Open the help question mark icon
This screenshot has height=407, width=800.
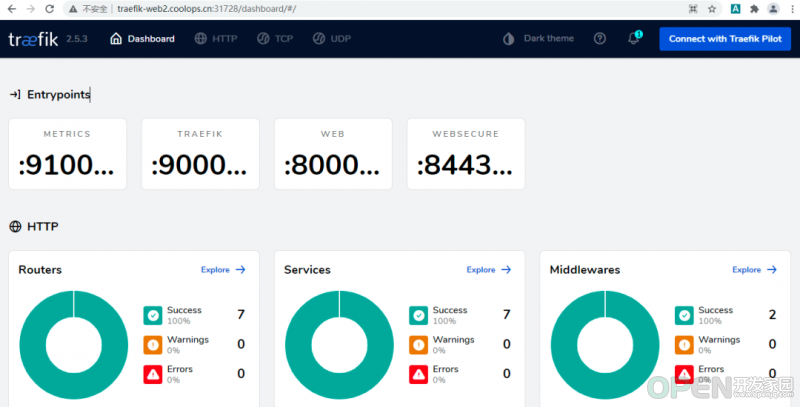pyautogui.click(x=600, y=38)
